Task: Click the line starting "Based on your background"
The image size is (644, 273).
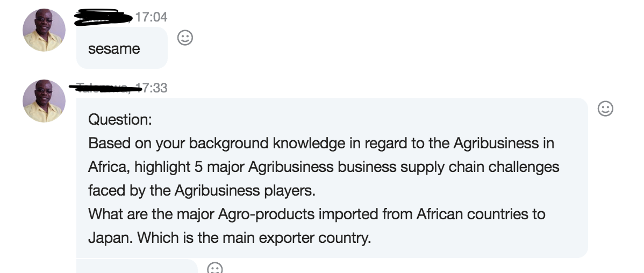Action: [x=321, y=143]
